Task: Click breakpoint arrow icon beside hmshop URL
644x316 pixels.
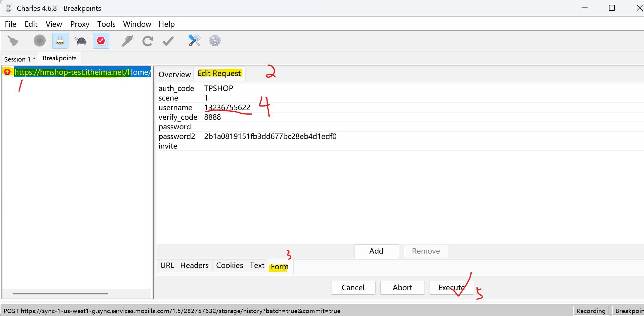Action: pyautogui.click(x=7, y=72)
